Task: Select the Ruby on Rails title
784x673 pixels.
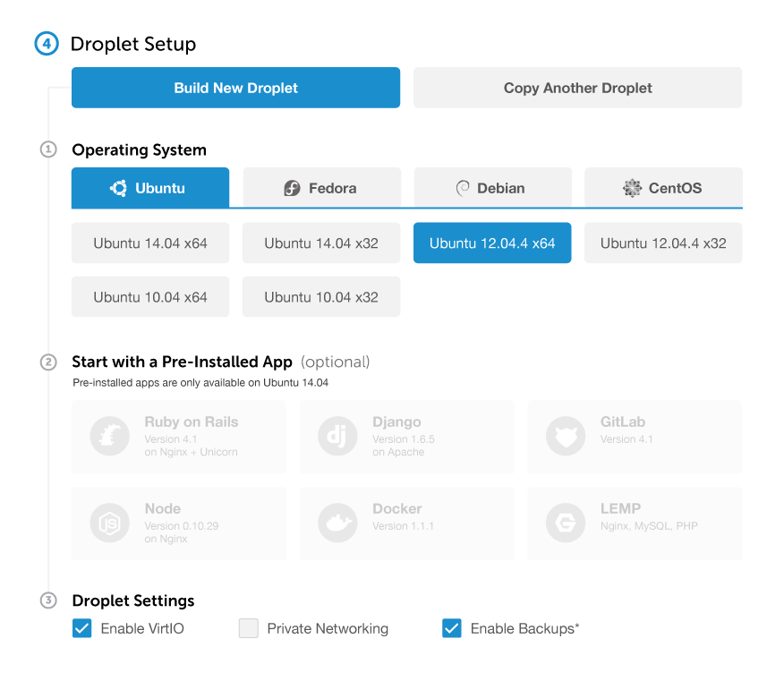Action: point(192,422)
